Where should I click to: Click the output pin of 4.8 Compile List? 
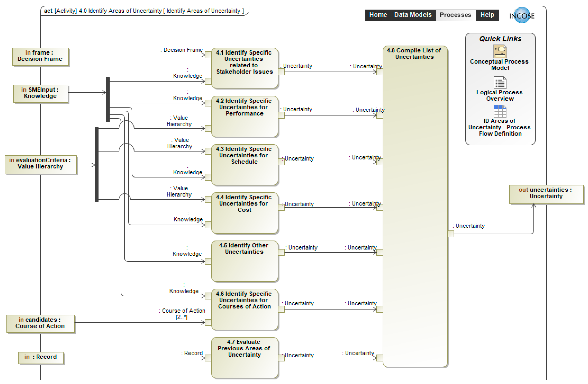pos(450,234)
